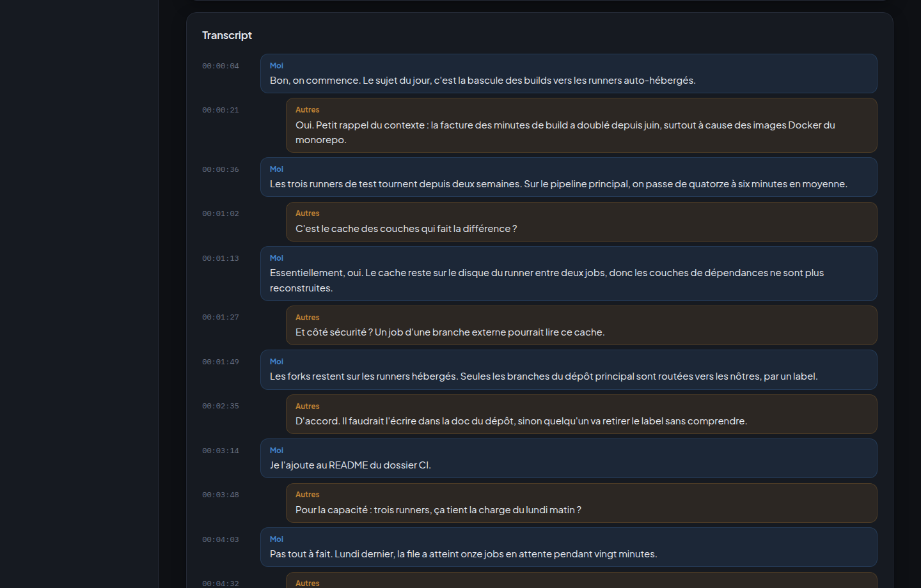Screen dimensions: 921x588
Task: Click the message starting "Pour la capacité"
Action: 581,503
